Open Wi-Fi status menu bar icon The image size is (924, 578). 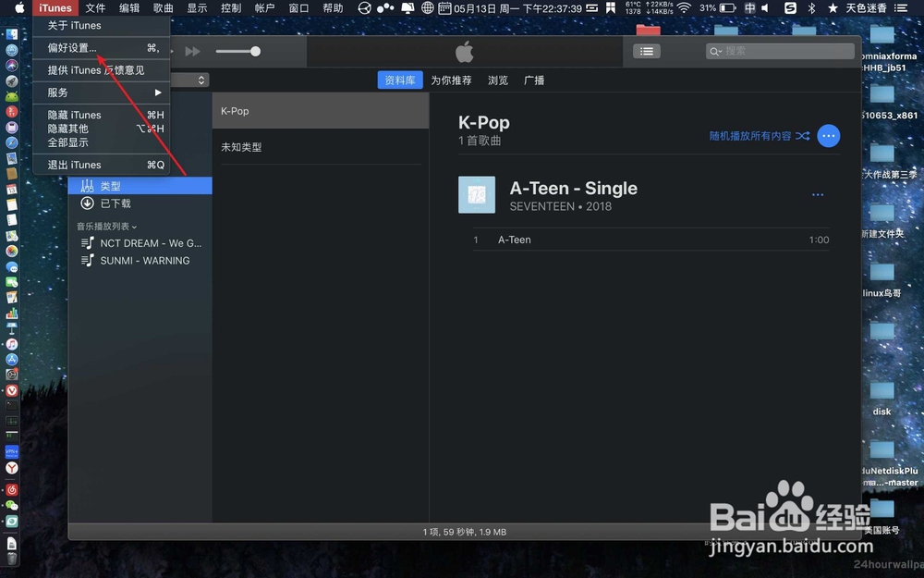(684, 7)
